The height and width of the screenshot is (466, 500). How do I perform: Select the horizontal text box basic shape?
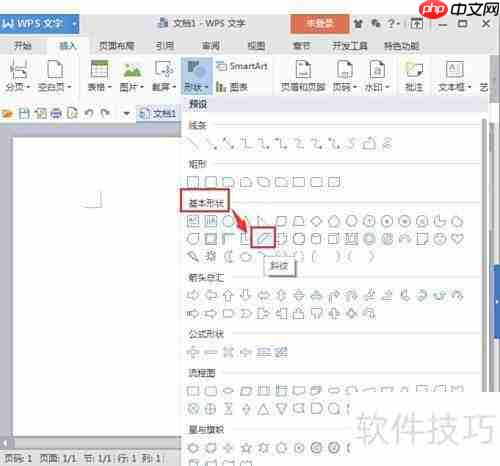tap(193, 221)
